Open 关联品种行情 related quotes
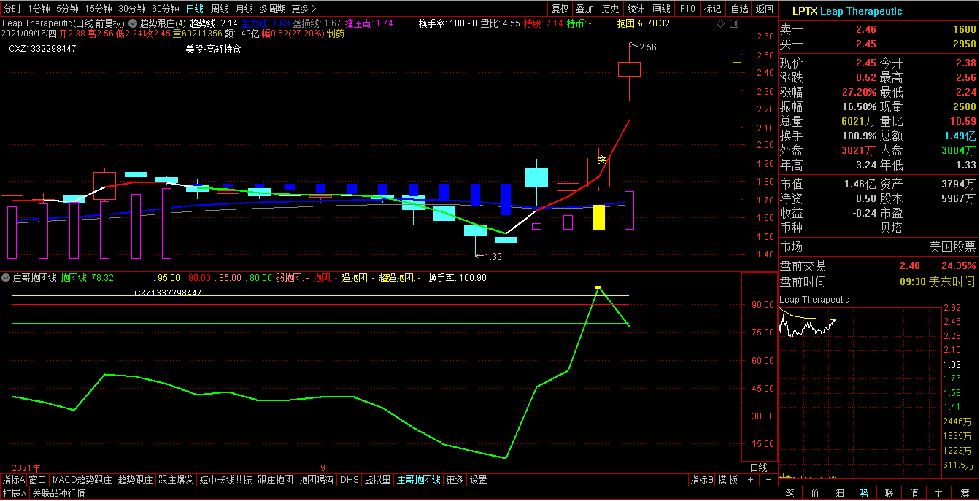This screenshot has width=980, height=501. coord(58,493)
